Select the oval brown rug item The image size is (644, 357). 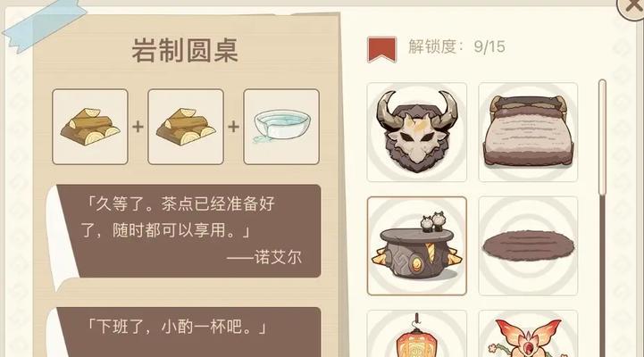pos(528,245)
